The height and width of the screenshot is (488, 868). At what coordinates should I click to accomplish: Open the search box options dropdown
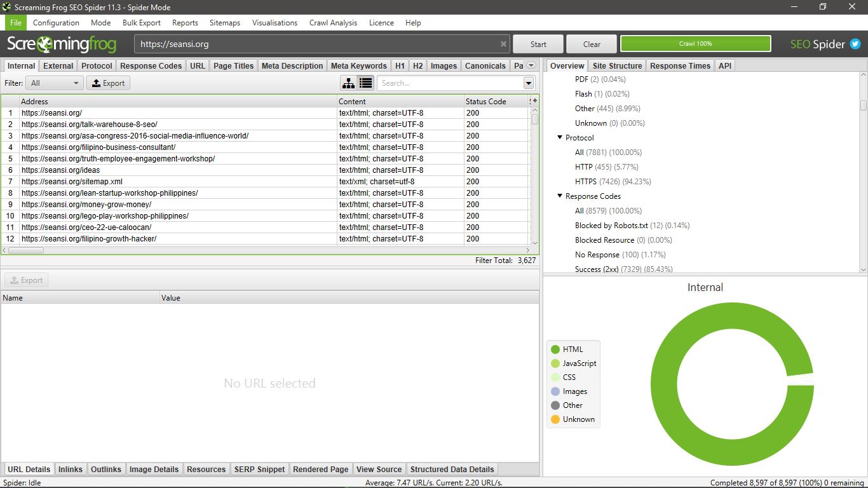point(528,83)
